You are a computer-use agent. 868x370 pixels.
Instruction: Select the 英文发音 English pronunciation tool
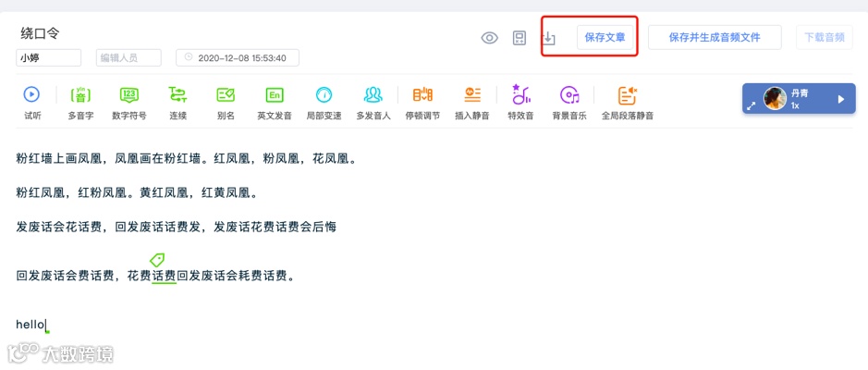[274, 94]
